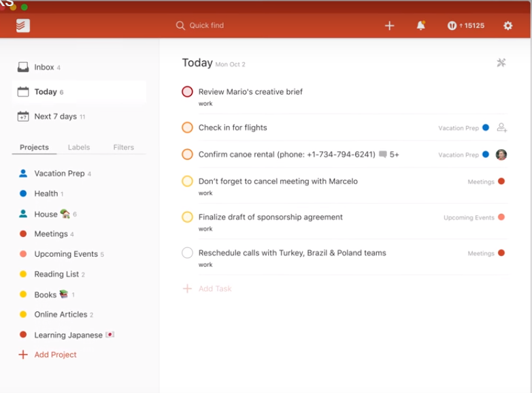532x393 pixels.
Task: Open the karma score 15125
Action: pyautogui.click(x=466, y=25)
